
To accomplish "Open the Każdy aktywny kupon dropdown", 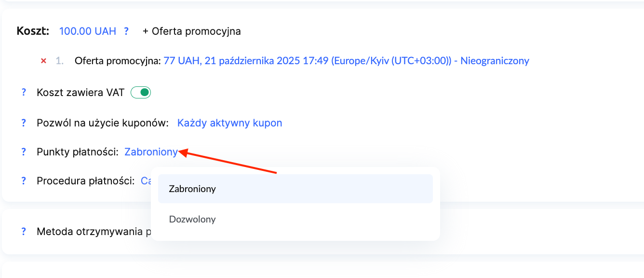I will point(229,123).
